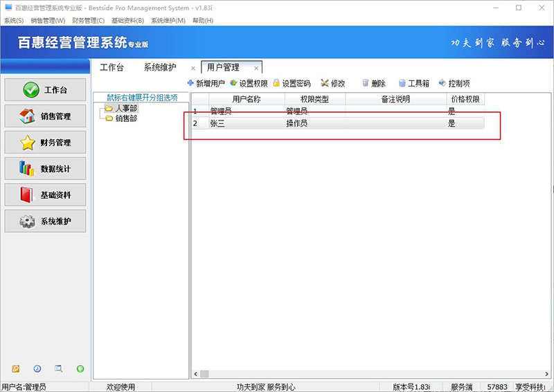Switch to the 系统维护 tab
554x392 pixels.
point(160,67)
